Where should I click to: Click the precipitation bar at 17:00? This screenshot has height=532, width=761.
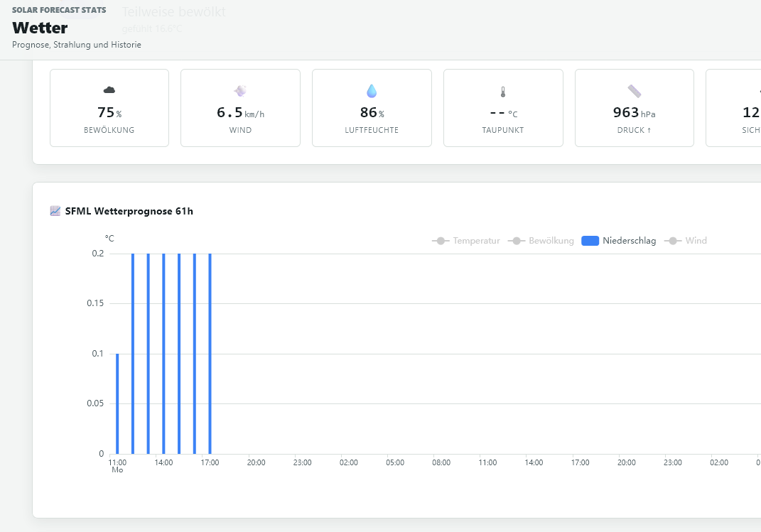click(210, 354)
